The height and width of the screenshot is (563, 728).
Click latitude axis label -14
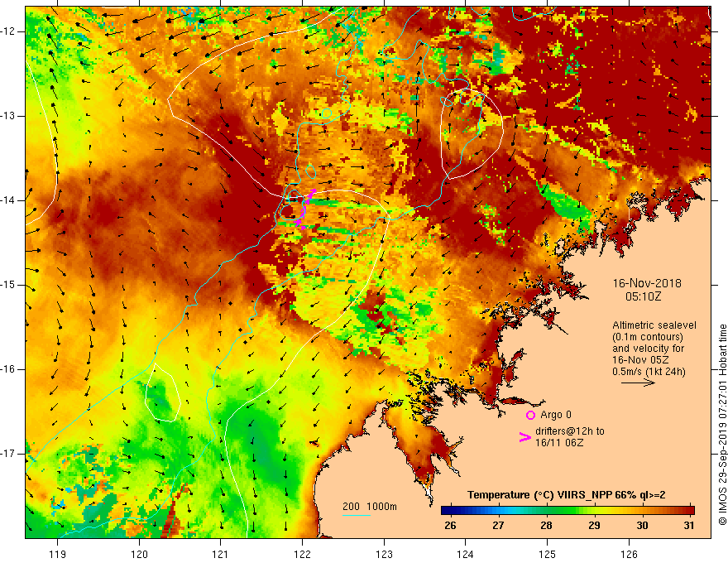tap(9, 200)
